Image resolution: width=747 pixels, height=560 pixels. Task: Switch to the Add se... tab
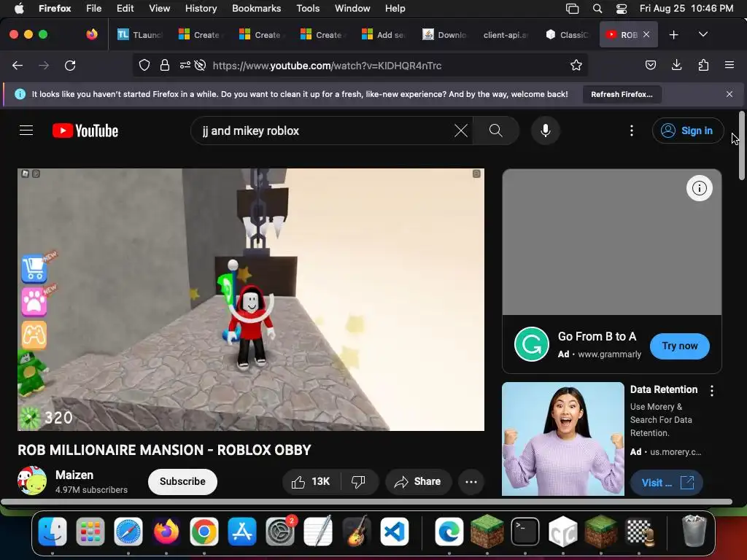click(384, 35)
